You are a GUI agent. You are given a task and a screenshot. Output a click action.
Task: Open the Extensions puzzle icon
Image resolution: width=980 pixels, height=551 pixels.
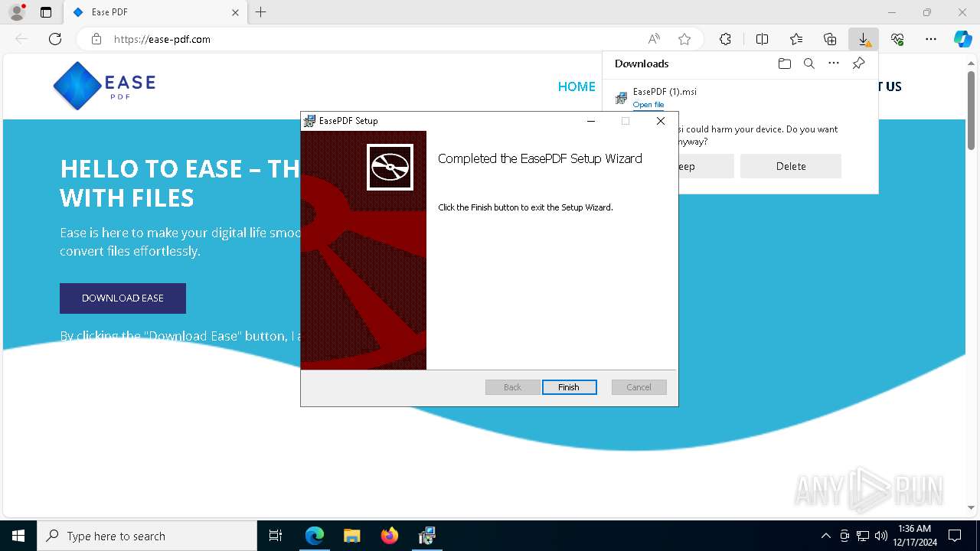tap(725, 39)
